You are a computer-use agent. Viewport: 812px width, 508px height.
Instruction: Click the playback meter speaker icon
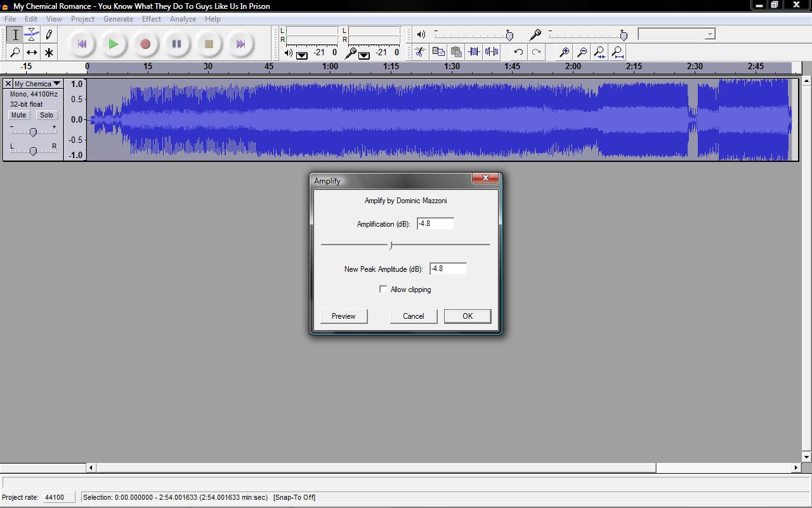pyautogui.click(x=288, y=53)
